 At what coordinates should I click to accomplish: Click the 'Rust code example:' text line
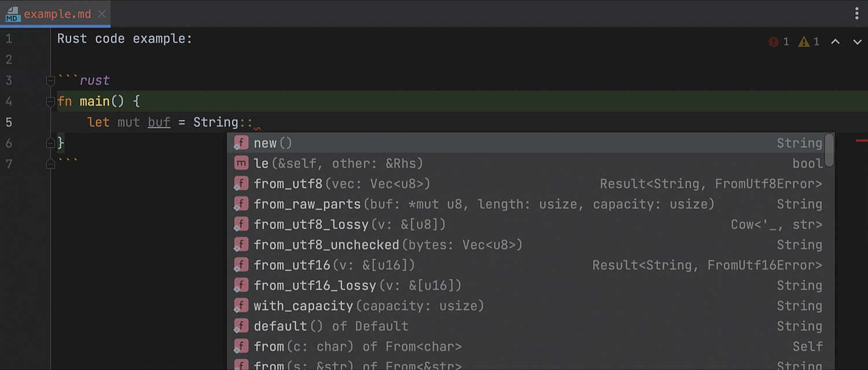124,39
